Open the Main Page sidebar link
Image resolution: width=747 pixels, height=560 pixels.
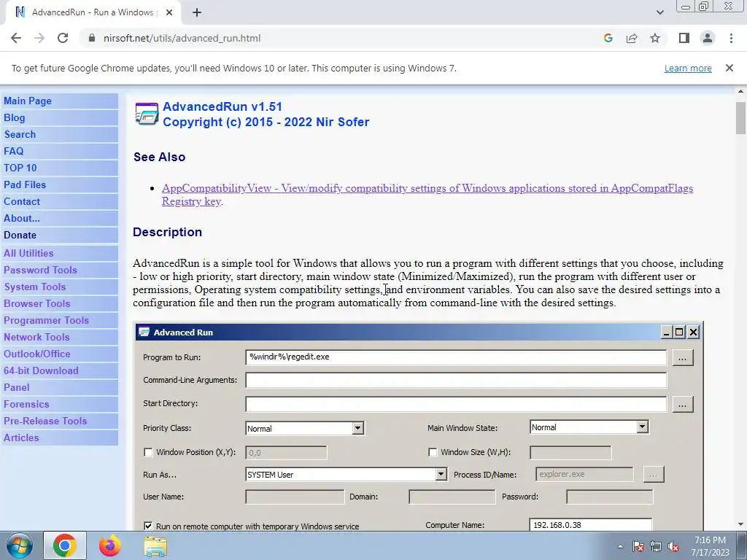tap(28, 101)
